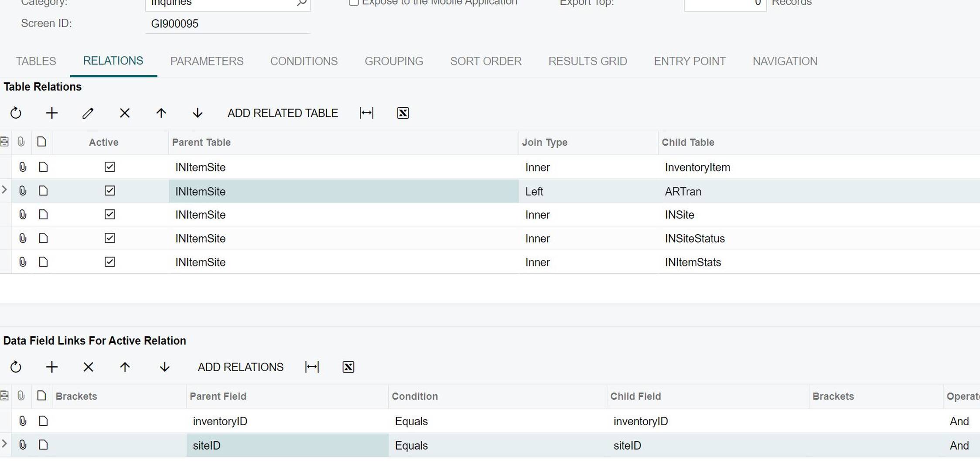This screenshot has width=980, height=471.
Task: Attach a file to the inventoryID link row
Action: (x=22, y=421)
